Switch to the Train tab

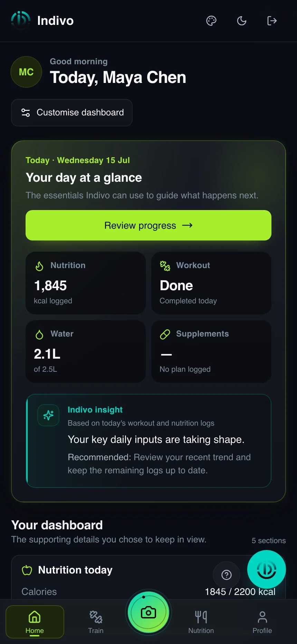click(x=96, y=622)
